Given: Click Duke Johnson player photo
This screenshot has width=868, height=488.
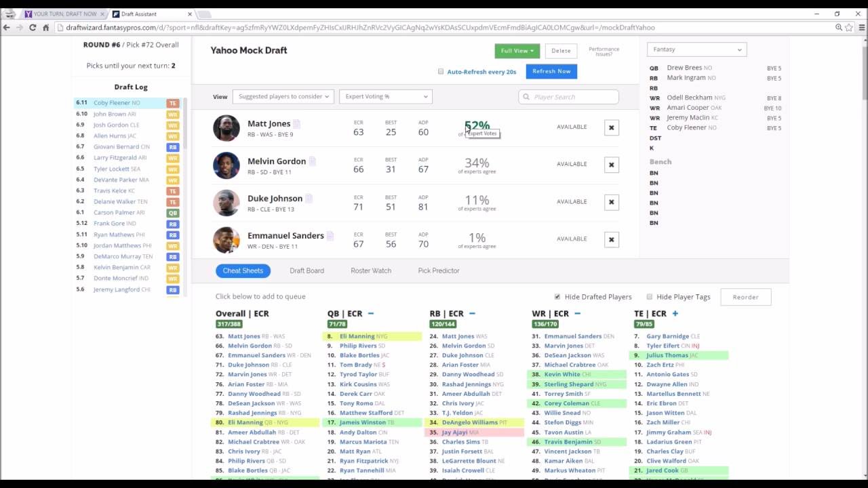Looking at the screenshot, I should (226, 203).
